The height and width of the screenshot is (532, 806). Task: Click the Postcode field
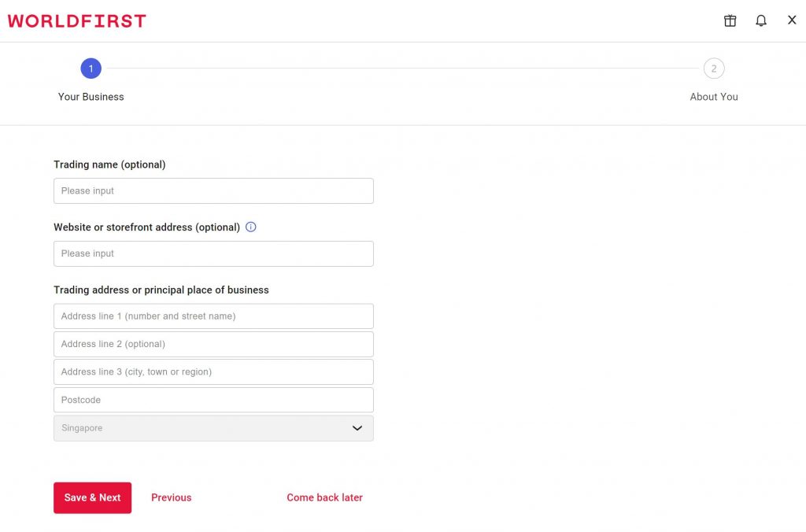tap(213, 399)
